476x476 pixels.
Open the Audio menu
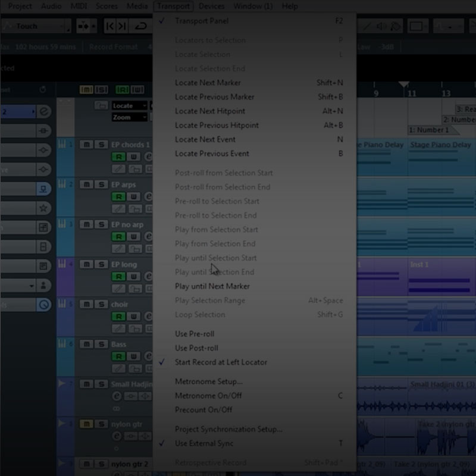point(51,6)
